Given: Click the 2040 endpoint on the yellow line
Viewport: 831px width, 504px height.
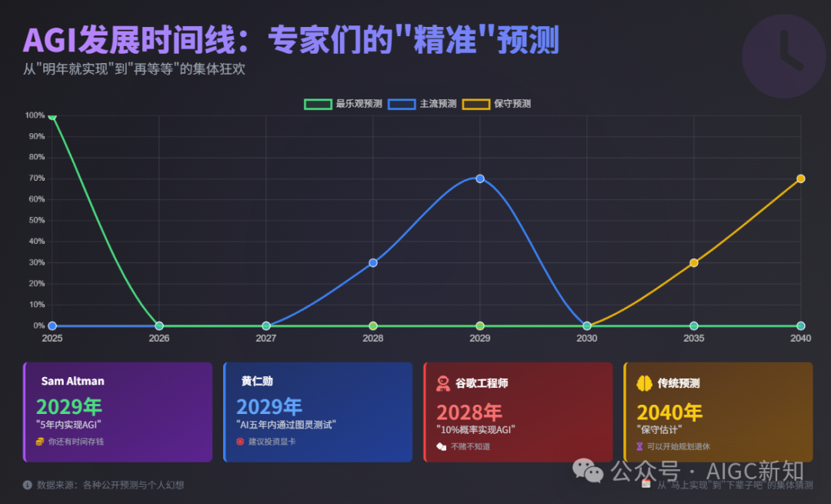Looking at the screenshot, I should 800,178.
